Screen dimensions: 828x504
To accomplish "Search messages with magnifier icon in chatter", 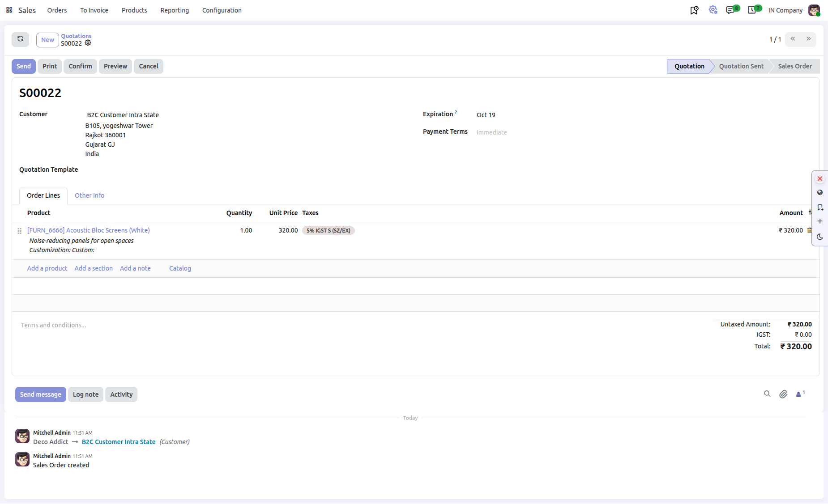I will click(767, 394).
